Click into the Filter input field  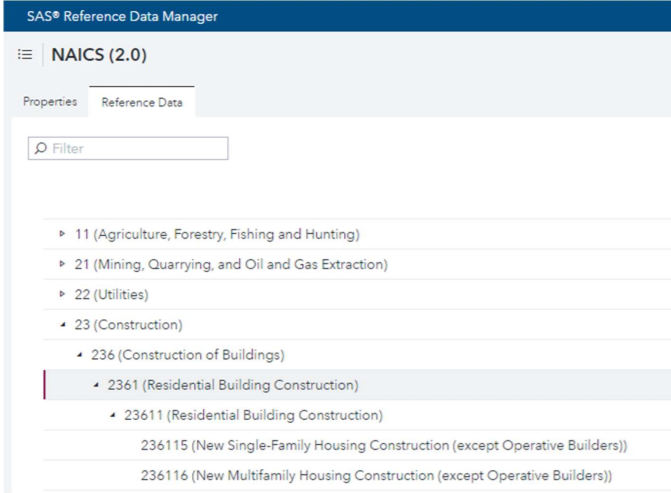pyautogui.click(x=128, y=148)
